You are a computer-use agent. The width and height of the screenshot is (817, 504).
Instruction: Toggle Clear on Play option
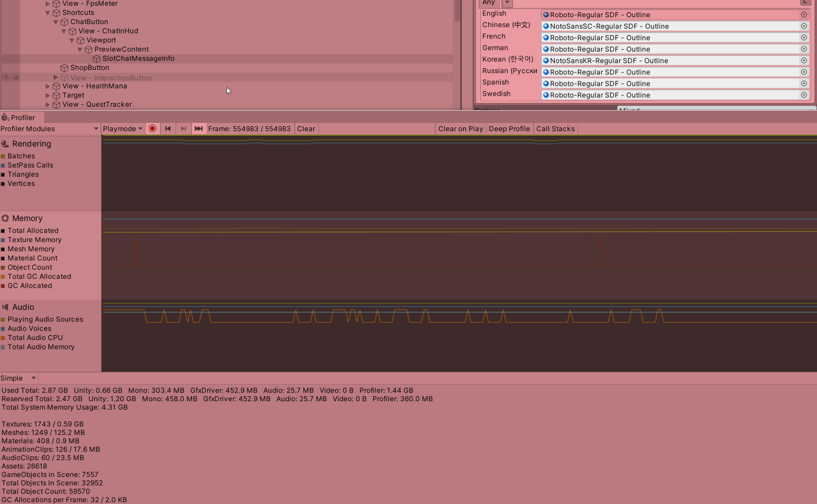pos(460,129)
